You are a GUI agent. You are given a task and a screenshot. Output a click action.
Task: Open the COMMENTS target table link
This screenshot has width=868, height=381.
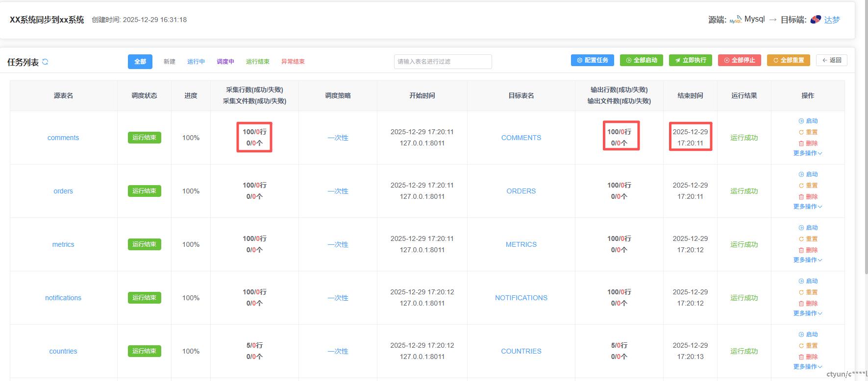(521, 138)
